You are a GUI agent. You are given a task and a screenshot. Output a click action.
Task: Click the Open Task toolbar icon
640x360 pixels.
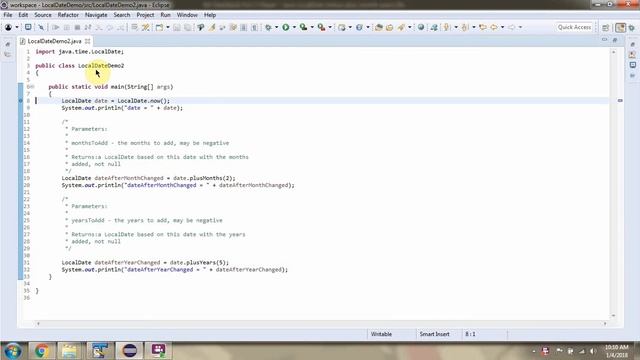389,27
